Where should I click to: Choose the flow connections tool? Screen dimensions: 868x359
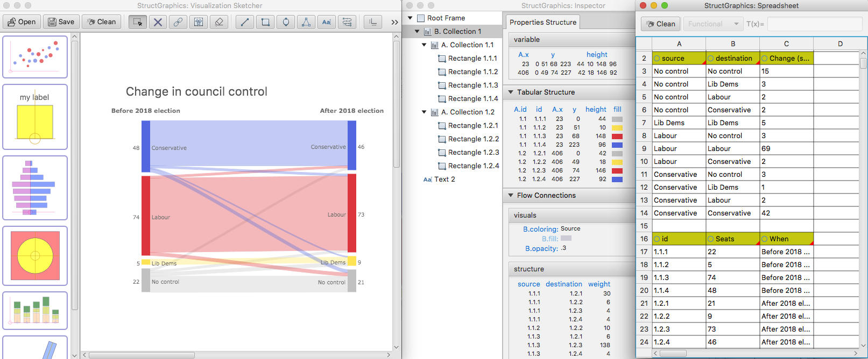tap(347, 22)
